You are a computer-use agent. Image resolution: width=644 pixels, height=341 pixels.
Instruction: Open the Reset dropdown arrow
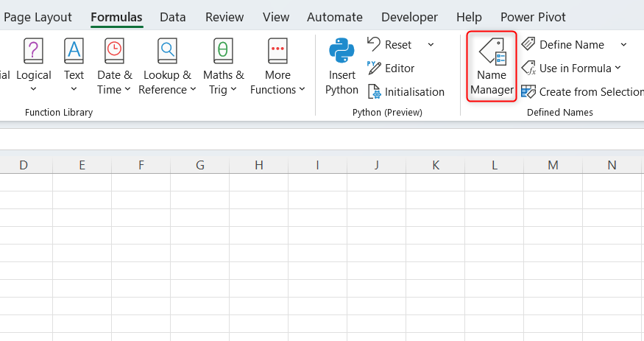[431, 44]
